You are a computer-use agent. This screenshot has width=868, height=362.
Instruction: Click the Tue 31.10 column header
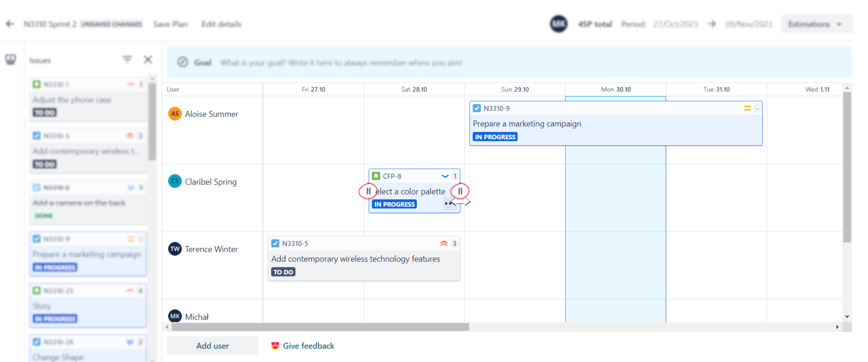tap(716, 90)
